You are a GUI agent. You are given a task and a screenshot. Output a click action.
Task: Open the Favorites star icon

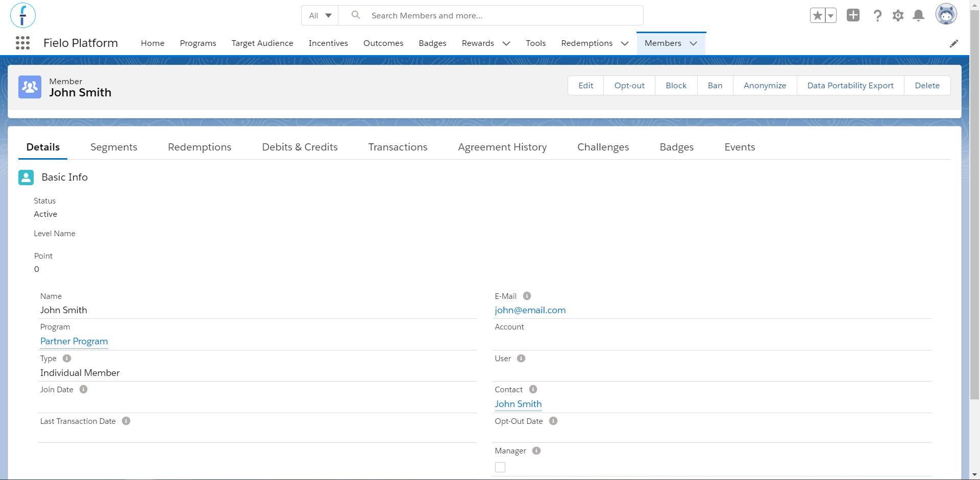[817, 15]
